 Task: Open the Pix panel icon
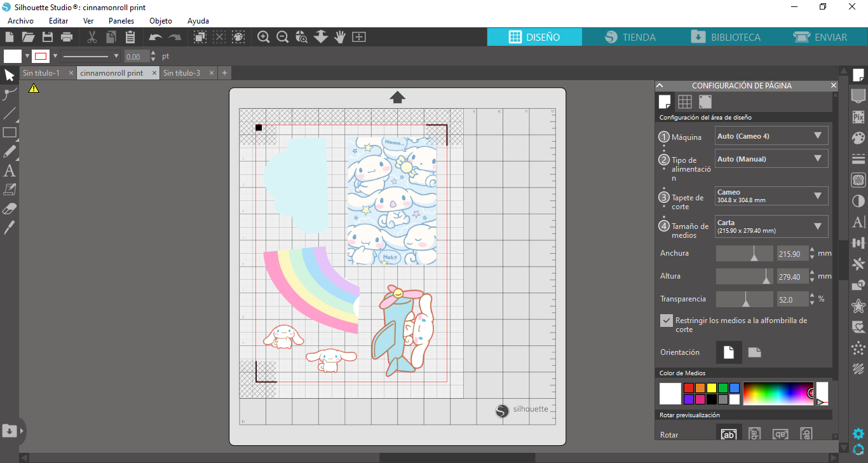tap(858, 117)
